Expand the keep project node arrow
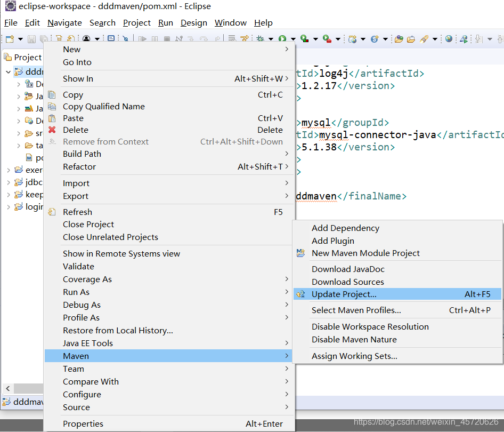The height and width of the screenshot is (432, 504). coord(9,195)
